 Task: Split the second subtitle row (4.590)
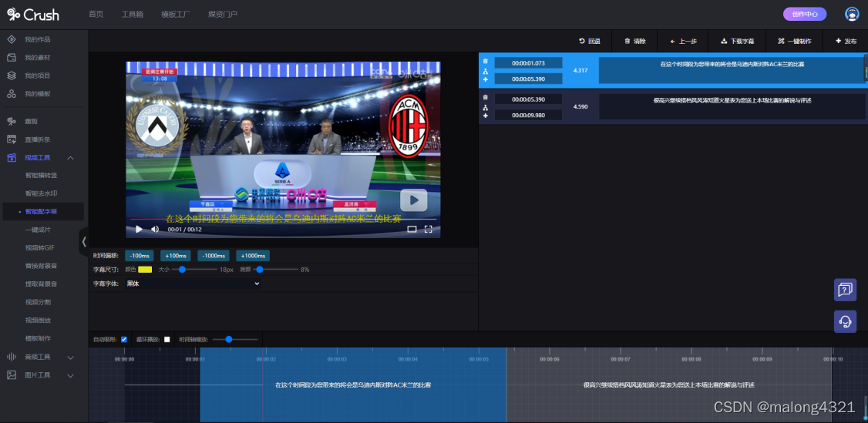[486, 107]
